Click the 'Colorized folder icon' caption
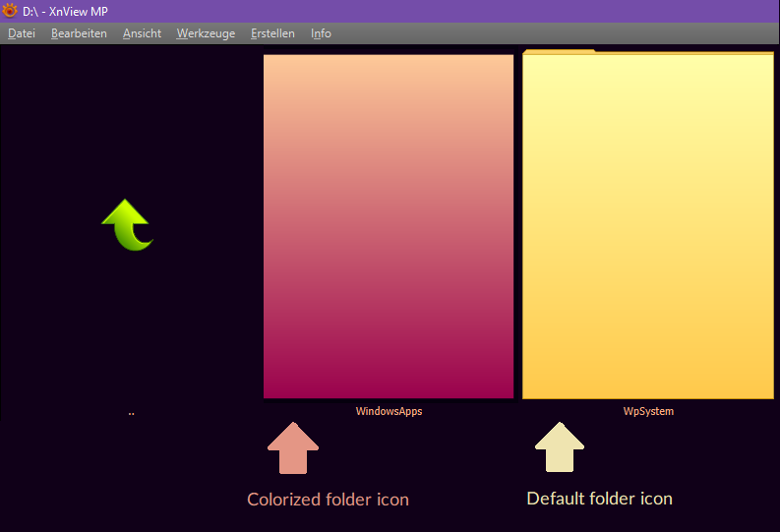This screenshot has width=780, height=532. 328,500
